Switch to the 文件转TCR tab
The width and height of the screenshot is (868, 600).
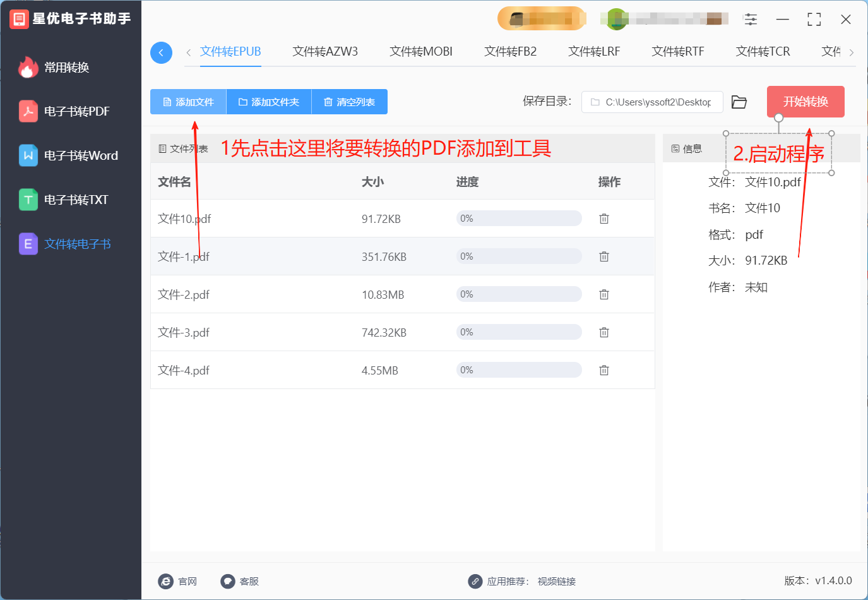point(763,51)
